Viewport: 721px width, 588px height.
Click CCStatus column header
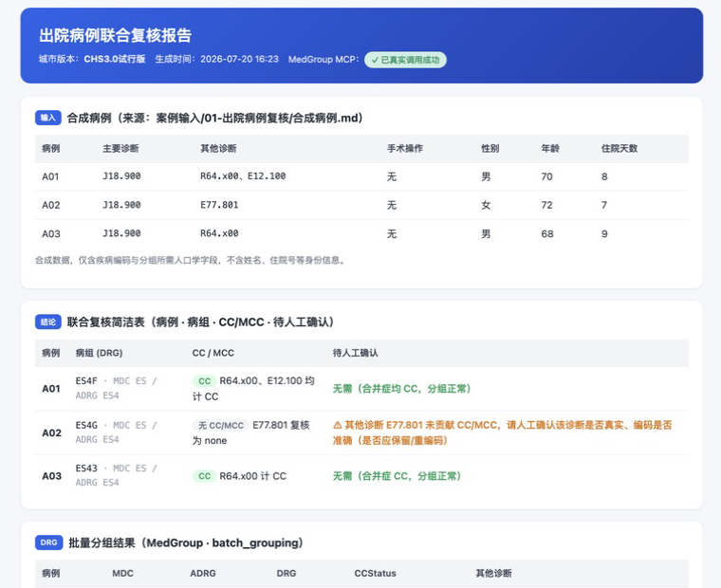[x=375, y=573]
